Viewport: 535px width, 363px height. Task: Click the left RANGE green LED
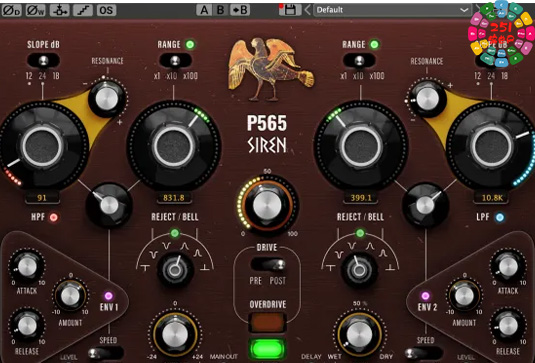click(x=190, y=44)
